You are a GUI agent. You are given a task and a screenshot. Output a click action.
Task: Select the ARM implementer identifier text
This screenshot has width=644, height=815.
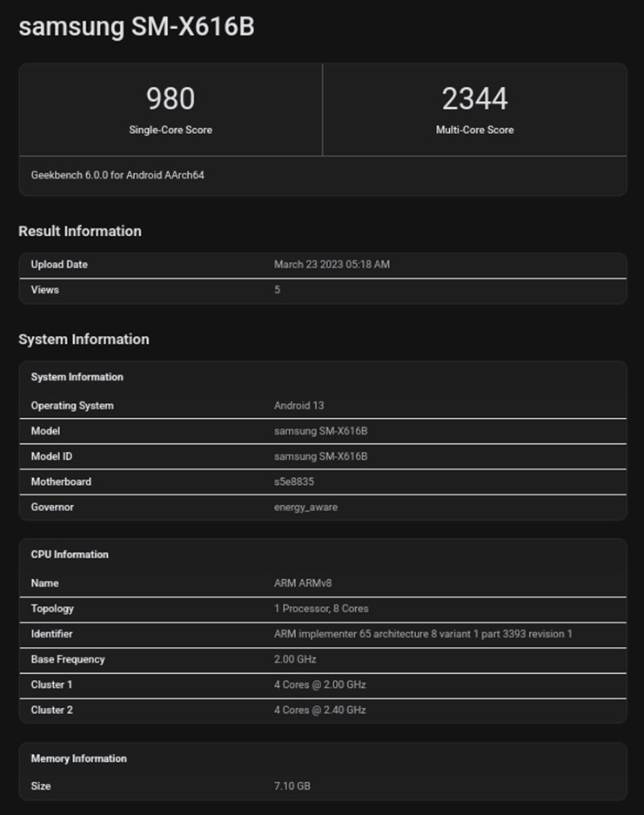[423, 634]
